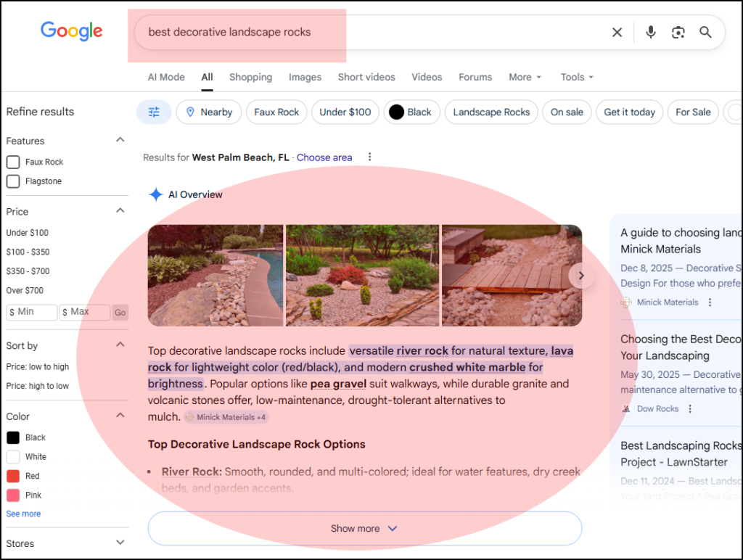
Task: Pick the Red color swatch
Action: click(x=12, y=476)
